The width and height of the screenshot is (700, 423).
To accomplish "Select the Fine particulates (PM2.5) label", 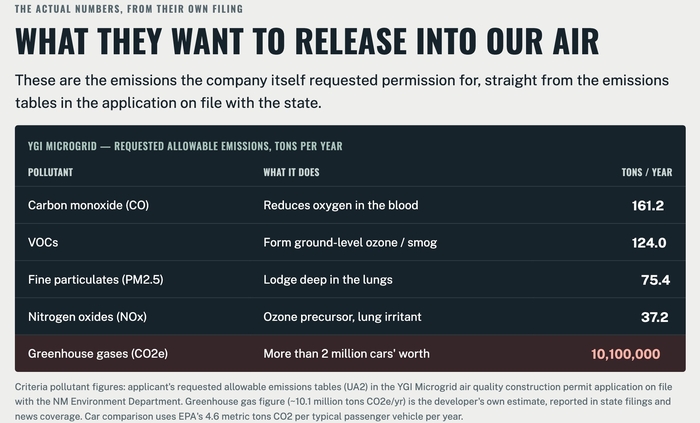I will click(x=96, y=280).
